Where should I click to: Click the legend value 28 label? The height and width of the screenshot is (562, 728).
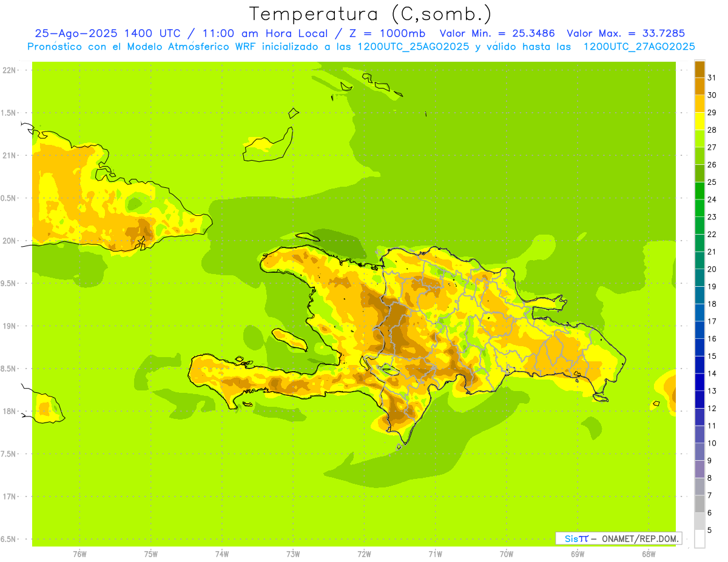coord(712,130)
